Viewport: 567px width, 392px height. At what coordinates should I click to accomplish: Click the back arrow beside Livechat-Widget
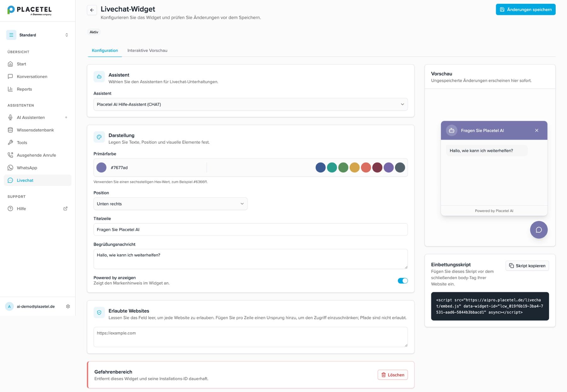[x=92, y=10]
